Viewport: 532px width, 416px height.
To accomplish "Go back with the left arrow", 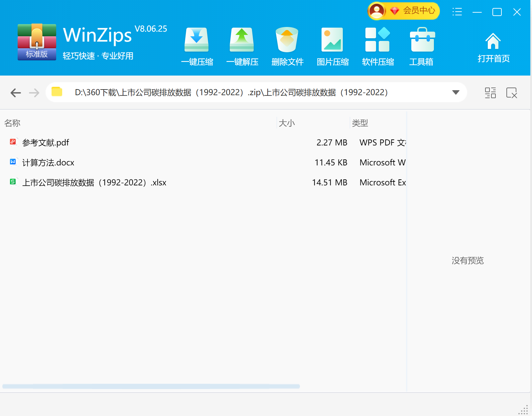I will (x=16, y=93).
